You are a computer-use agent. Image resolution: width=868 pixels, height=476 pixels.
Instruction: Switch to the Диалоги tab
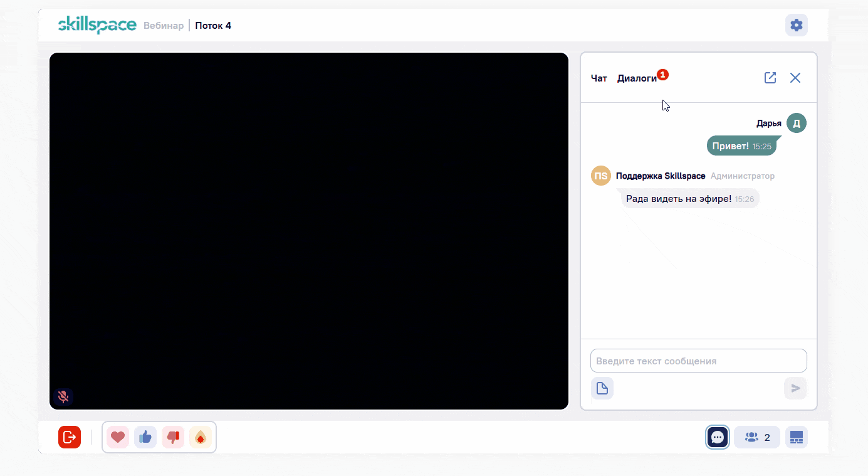click(637, 78)
